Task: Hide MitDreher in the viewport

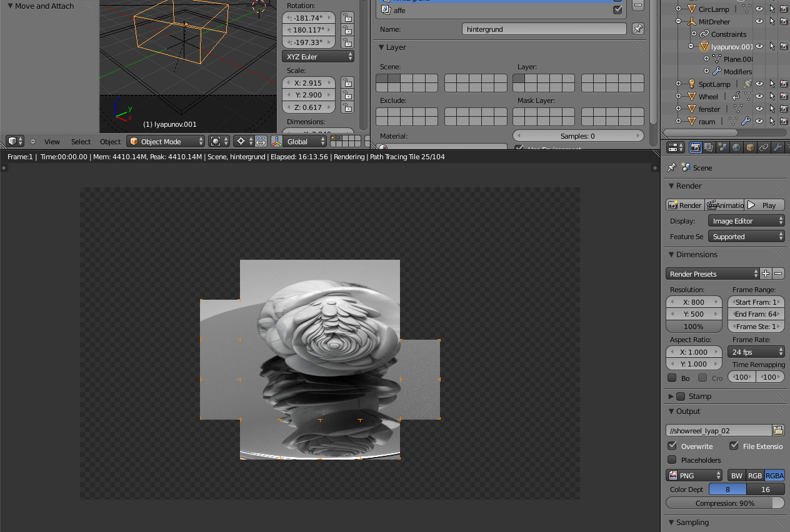Action: click(x=759, y=21)
